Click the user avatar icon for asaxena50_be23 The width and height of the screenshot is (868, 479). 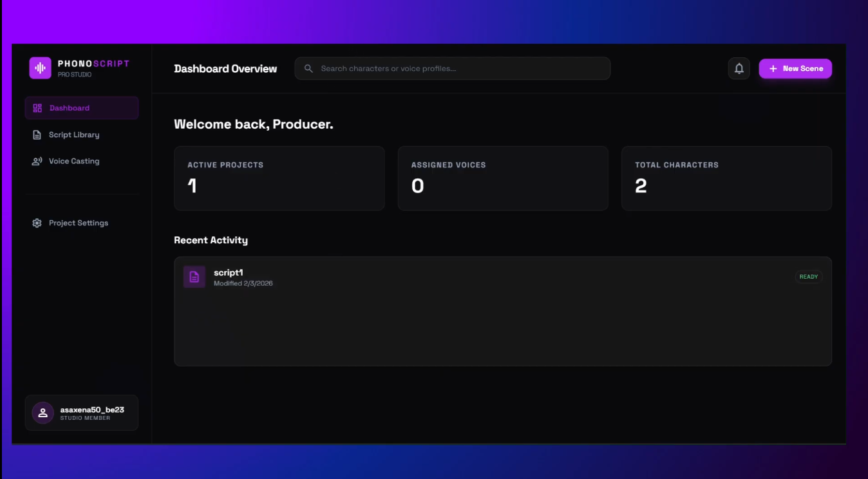43,413
